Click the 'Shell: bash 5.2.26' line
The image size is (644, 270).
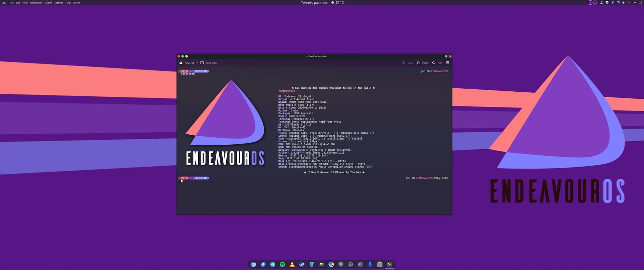click(292, 116)
